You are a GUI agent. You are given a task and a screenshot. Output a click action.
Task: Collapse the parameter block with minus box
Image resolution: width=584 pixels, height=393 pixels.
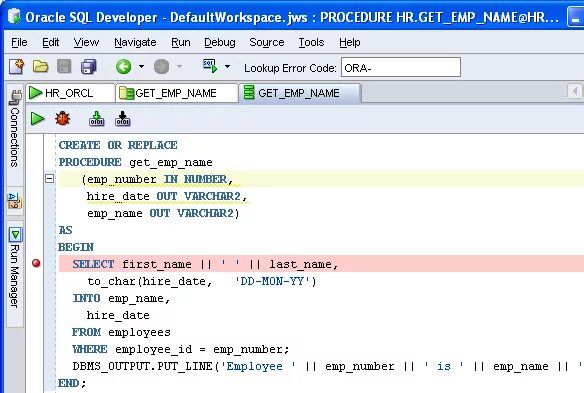[x=49, y=178]
